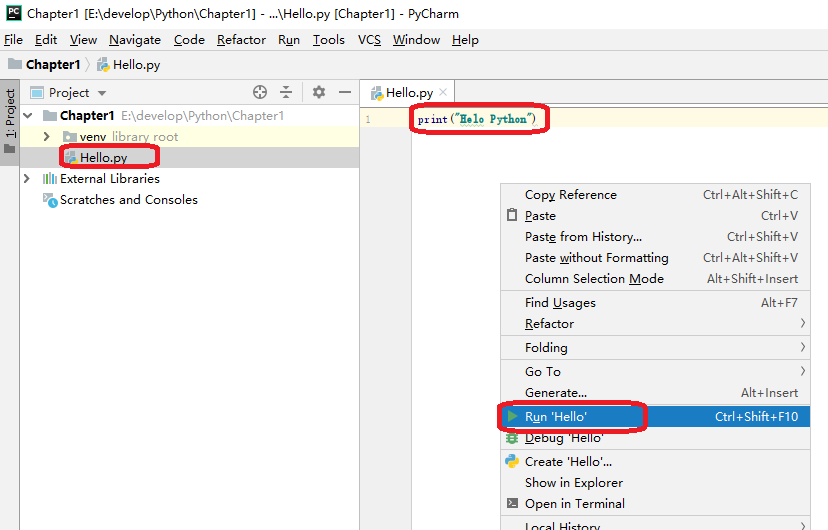Click the print code on line 1

tap(477, 119)
